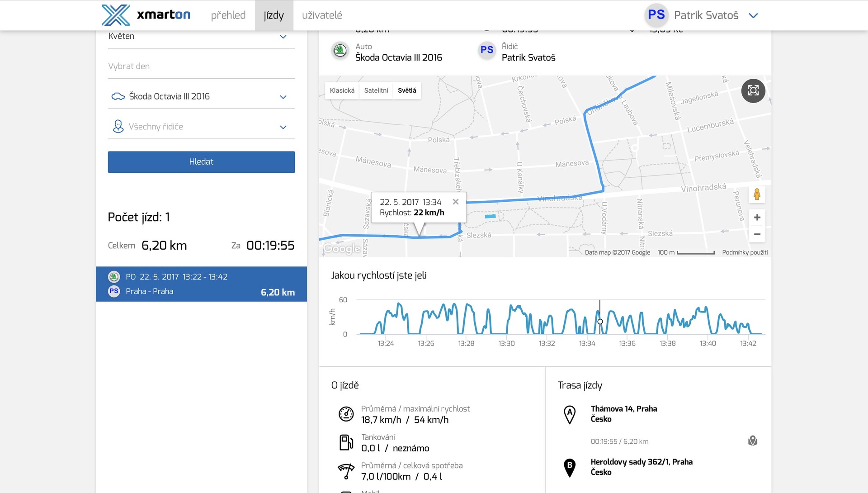Open the Květen month dropdown
Image resolution: width=868 pixels, height=493 pixels.
(x=201, y=36)
